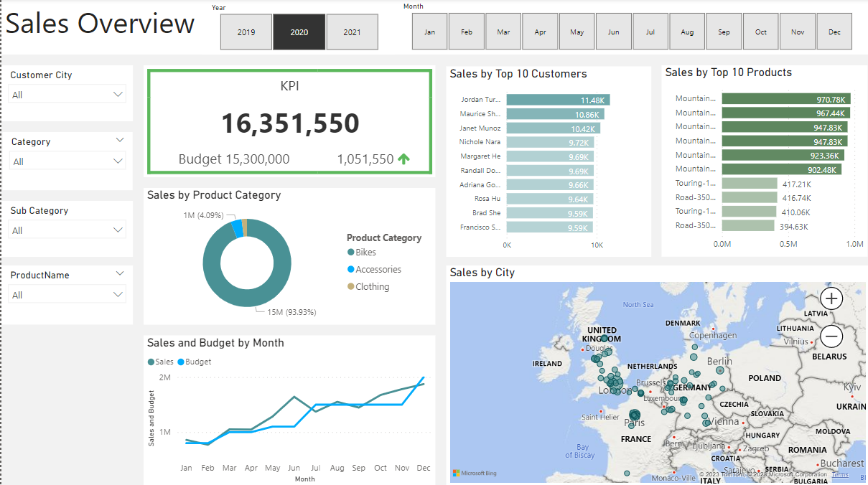Select the Feb month filter button
Viewport: 868px width, 485px height.
coord(467,32)
